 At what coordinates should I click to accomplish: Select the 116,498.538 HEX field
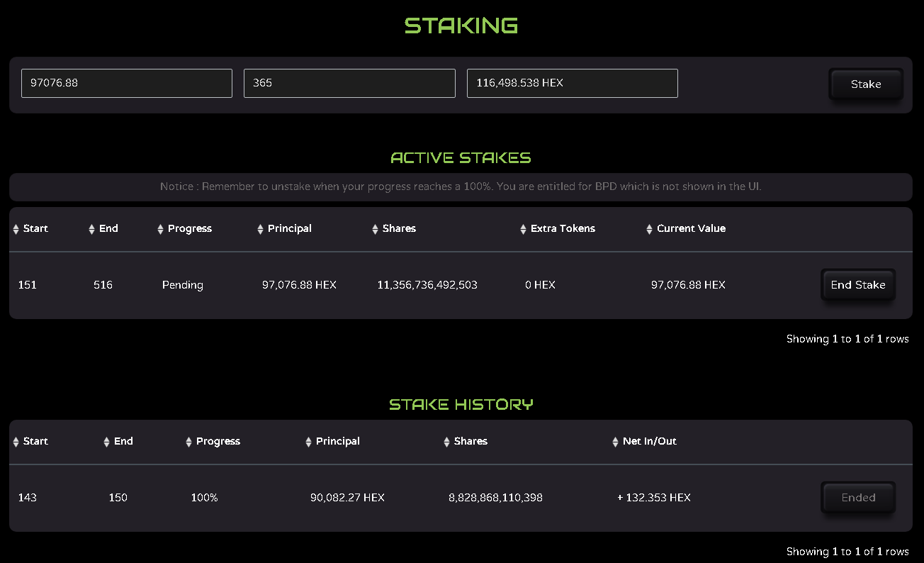tap(572, 83)
